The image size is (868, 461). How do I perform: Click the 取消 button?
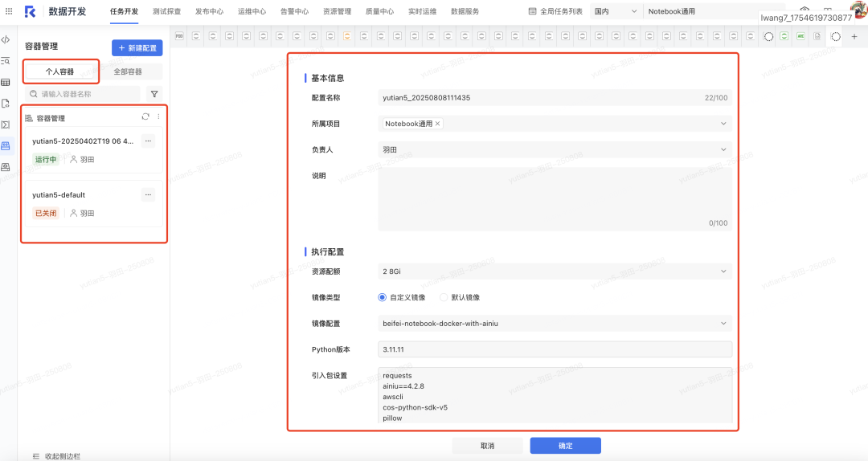point(487,446)
